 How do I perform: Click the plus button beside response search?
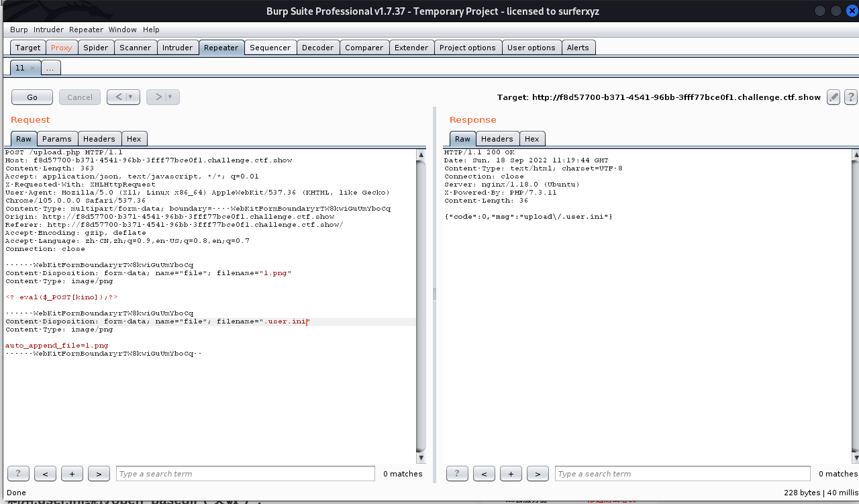511,474
